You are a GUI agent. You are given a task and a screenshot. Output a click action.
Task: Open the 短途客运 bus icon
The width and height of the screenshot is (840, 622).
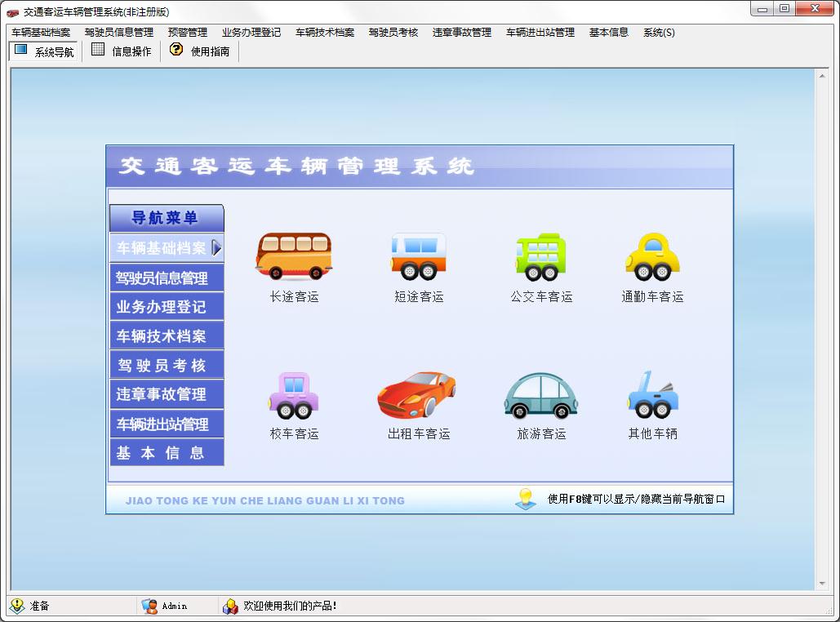tap(419, 256)
